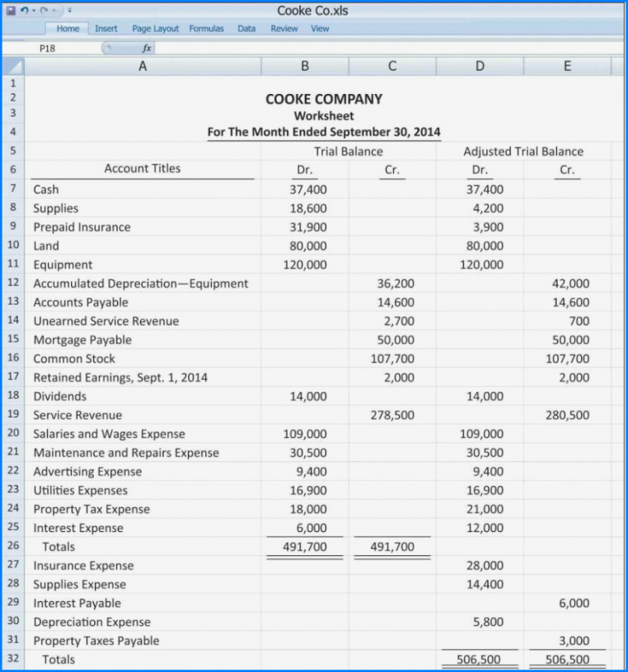Select the Cash cell in column A
628x672 pixels.
pyautogui.click(x=143, y=190)
